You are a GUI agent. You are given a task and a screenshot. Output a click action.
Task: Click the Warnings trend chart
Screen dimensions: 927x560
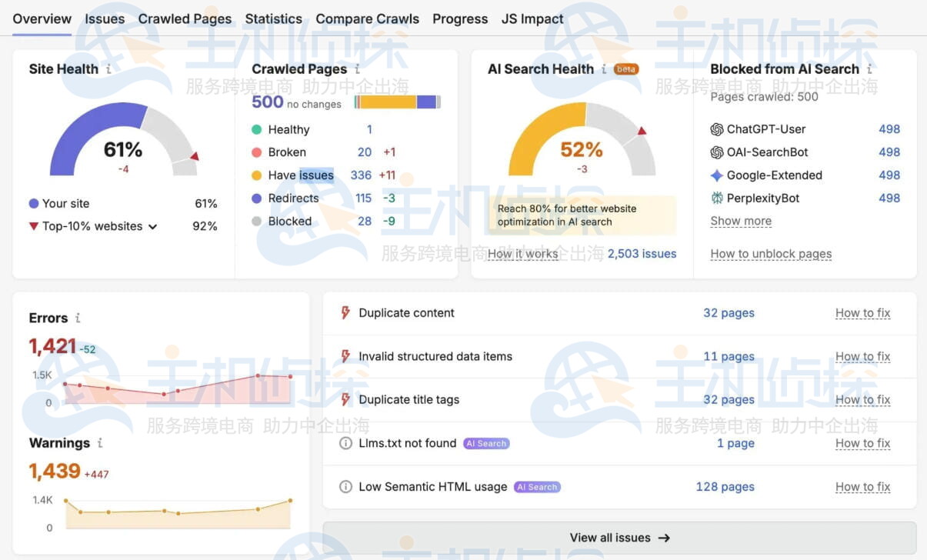click(x=178, y=513)
